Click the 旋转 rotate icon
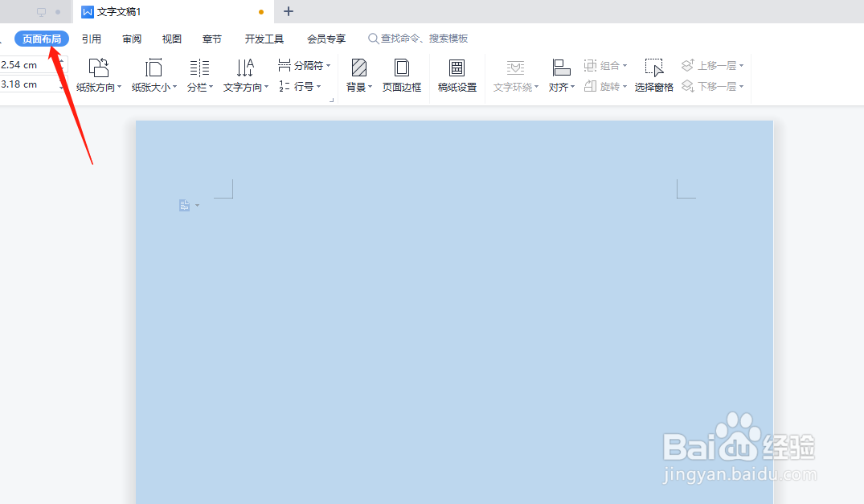The width and height of the screenshot is (864, 504). [x=590, y=87]
